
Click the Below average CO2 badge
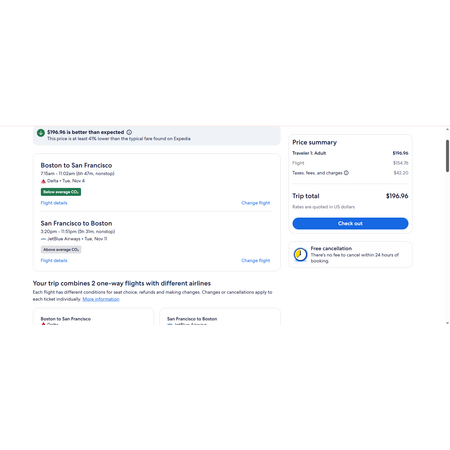[61, 192]
